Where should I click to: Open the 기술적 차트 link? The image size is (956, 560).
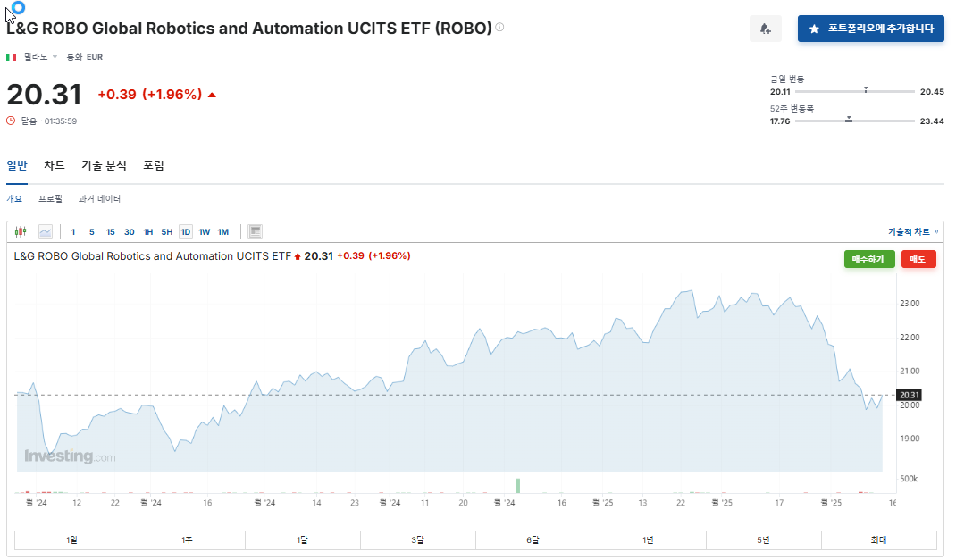coord(913,231)
